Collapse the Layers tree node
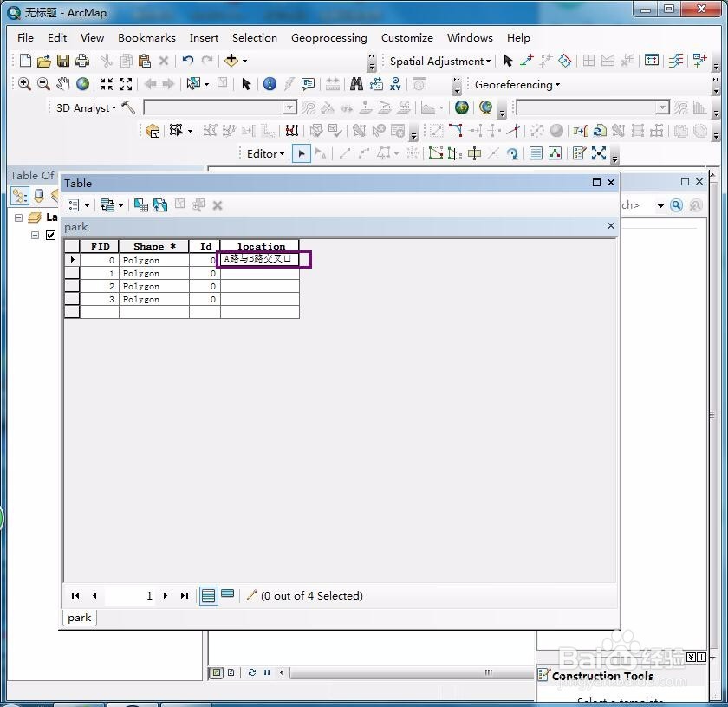728x707 pixels. click(x=18, y=217)
